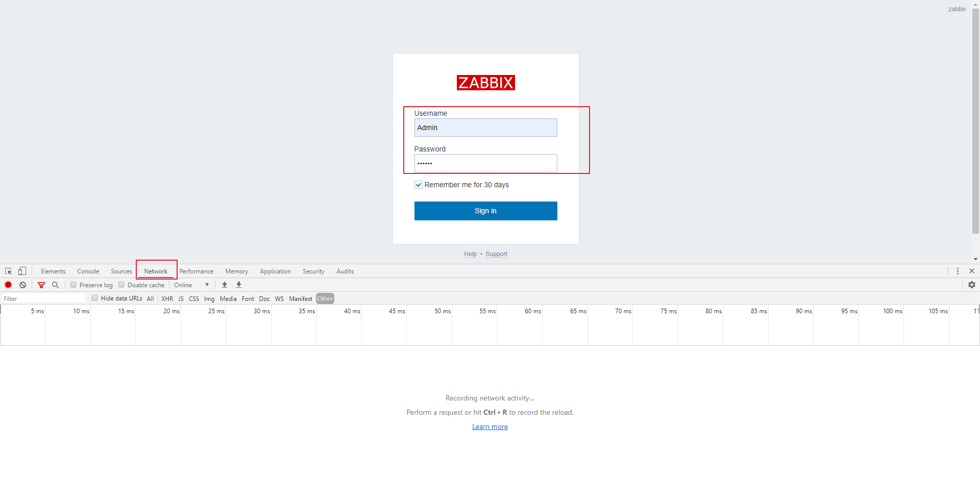Enable the Preserve log checkbox
This screenshot has width=980, height=478.
(x=73, y=285)
